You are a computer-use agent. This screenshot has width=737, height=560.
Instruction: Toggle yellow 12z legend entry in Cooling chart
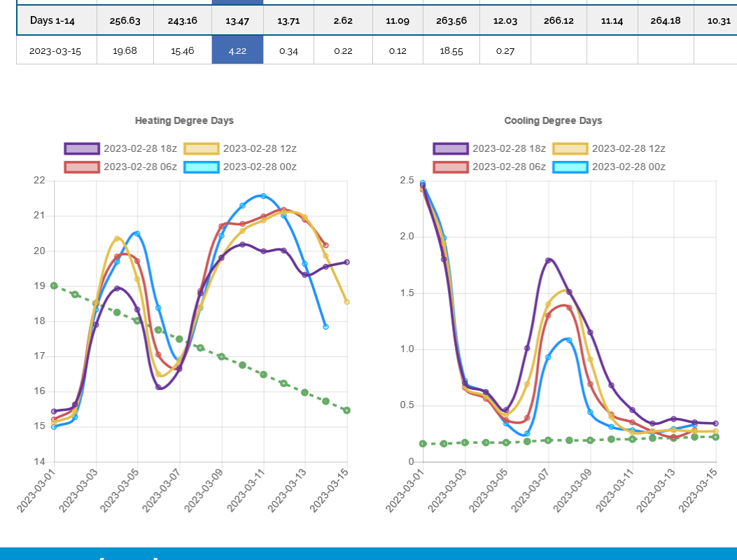(x=570, y=148)
